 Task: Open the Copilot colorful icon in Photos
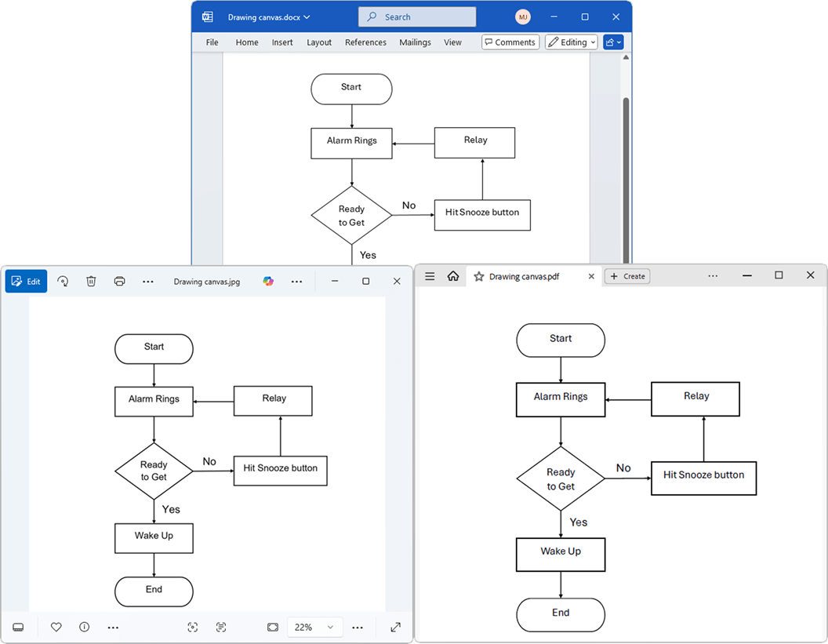pyautogui.click(x=268, y=281)
